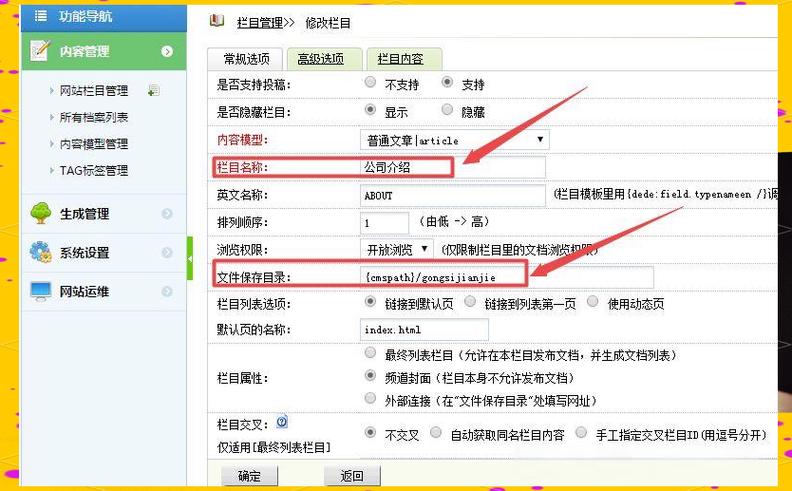
Task: Select 手工指定交叉栏目ID option
Action: pos(581,433)
